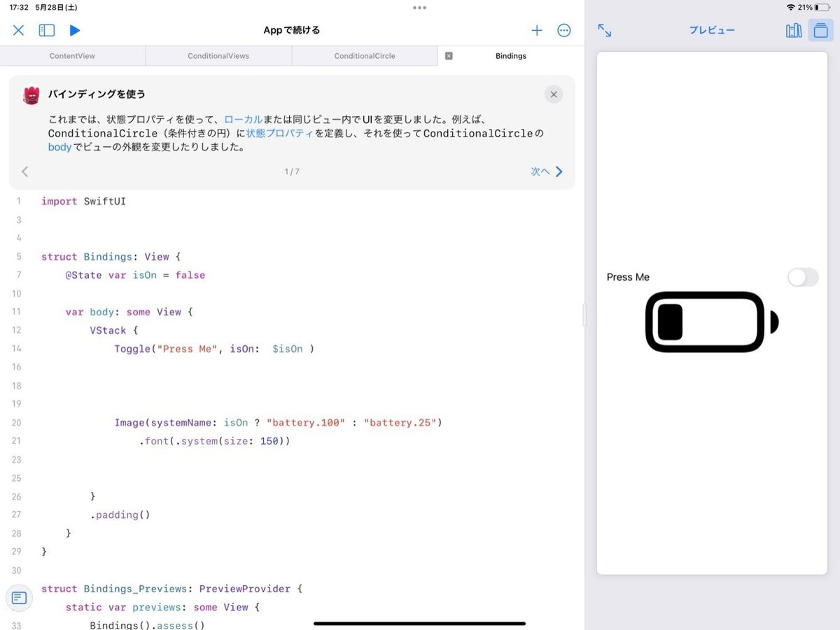Click the '.padding()' code line
This screenshot has height=630, width=840.
120,514
